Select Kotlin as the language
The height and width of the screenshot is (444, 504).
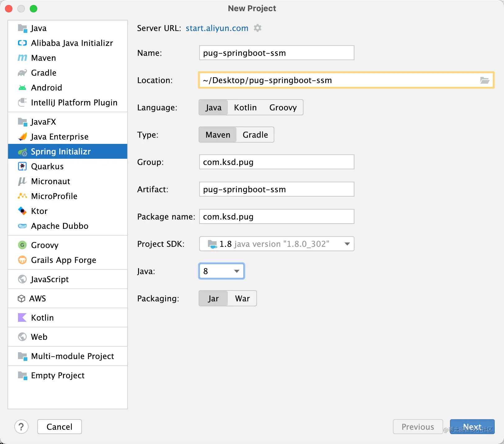[245, 108]
